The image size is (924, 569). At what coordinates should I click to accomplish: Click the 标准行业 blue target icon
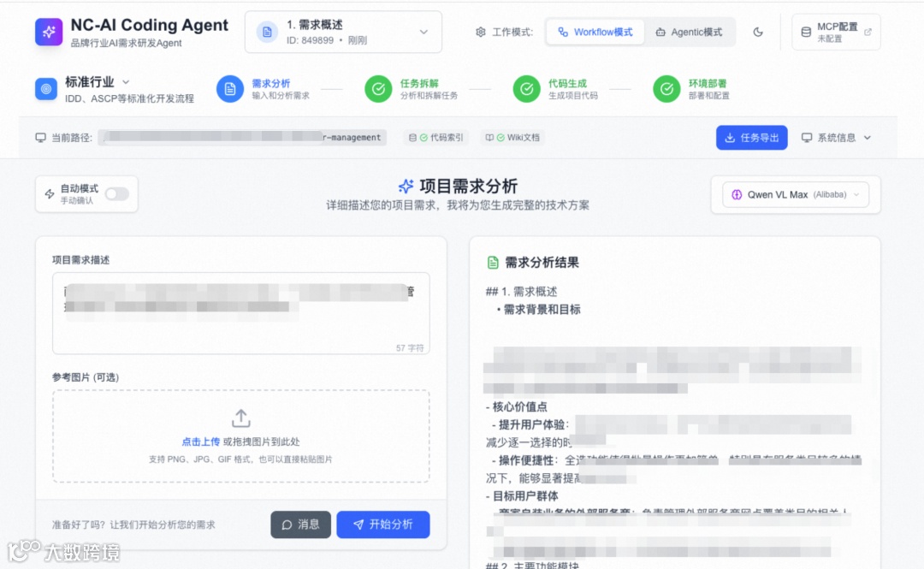click(46, 89)
